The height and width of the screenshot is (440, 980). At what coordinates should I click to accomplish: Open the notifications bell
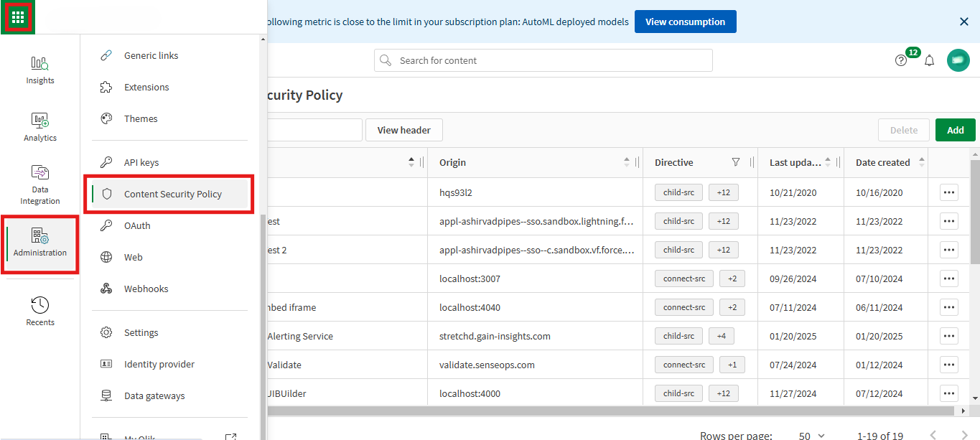[x=929, y=60]
